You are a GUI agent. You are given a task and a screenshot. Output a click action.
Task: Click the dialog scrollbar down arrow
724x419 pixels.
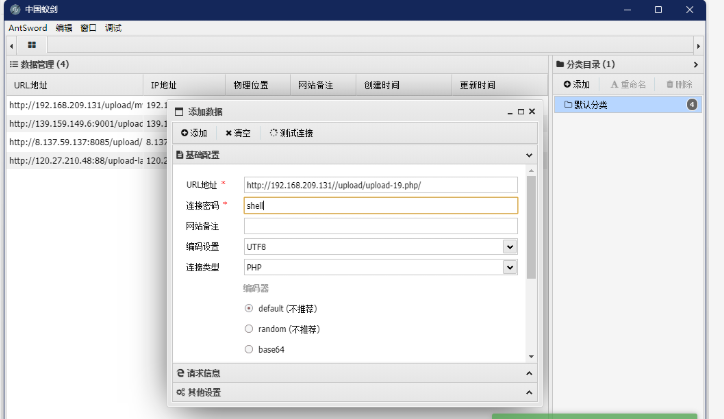point(531,357)
